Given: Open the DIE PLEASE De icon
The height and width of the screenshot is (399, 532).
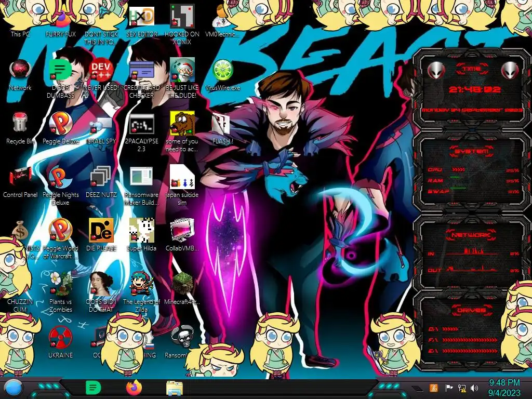Looking at the screenshot, I should tap(101, 231).
